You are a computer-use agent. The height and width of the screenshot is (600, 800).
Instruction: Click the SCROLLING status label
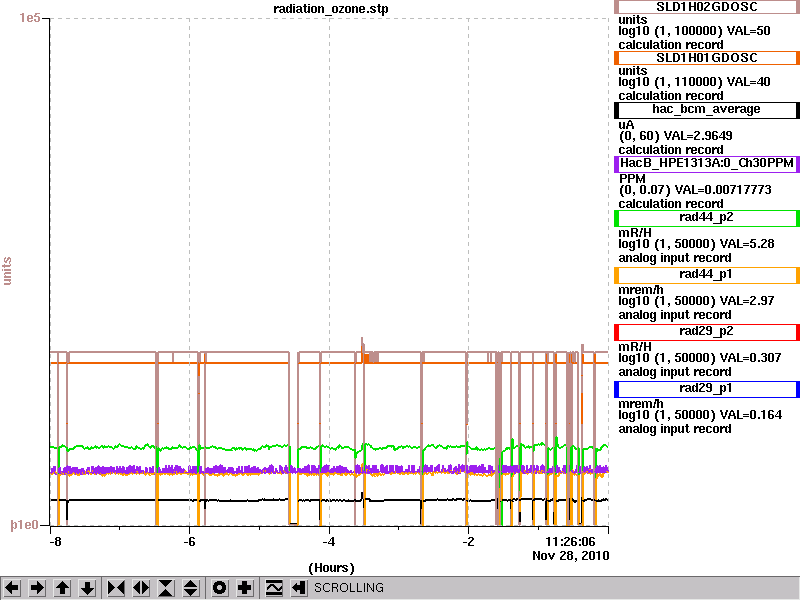(348, 588)
